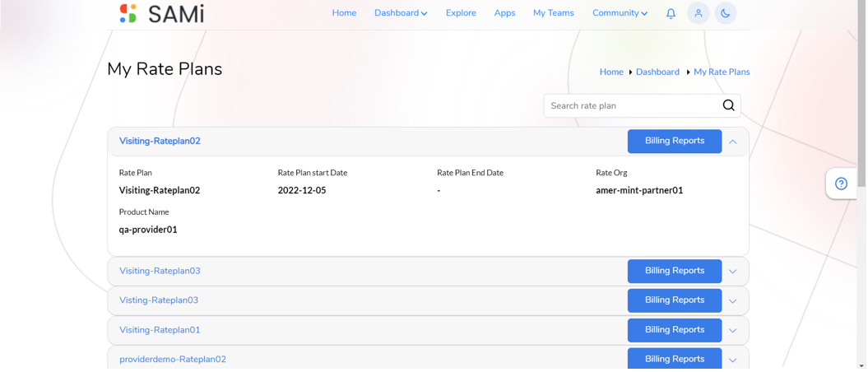Click the Dashboard breadcrumb link
This screenshot has width=868, height=372.
(657, 72)
